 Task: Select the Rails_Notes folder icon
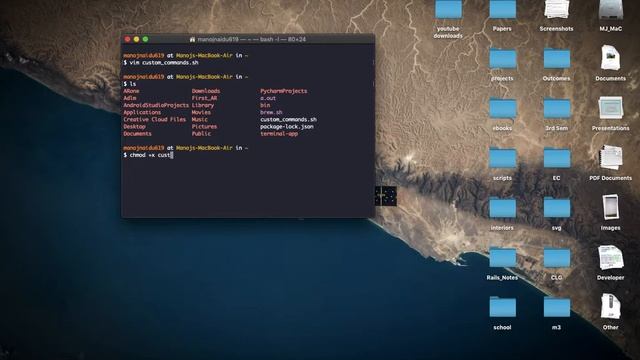coord(502,258)
